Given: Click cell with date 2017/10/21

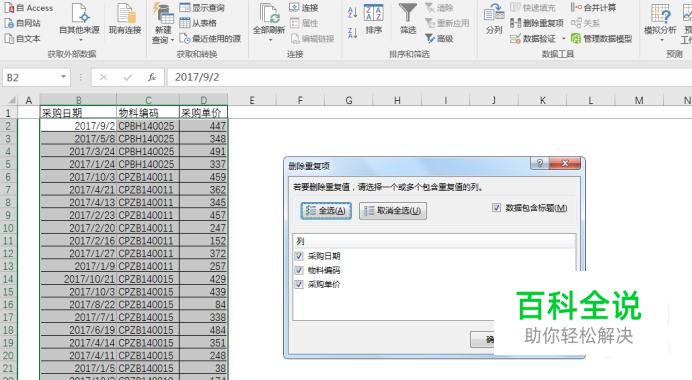Looking at the screenshot, I should pyautogui.click(x=78, y=279).
